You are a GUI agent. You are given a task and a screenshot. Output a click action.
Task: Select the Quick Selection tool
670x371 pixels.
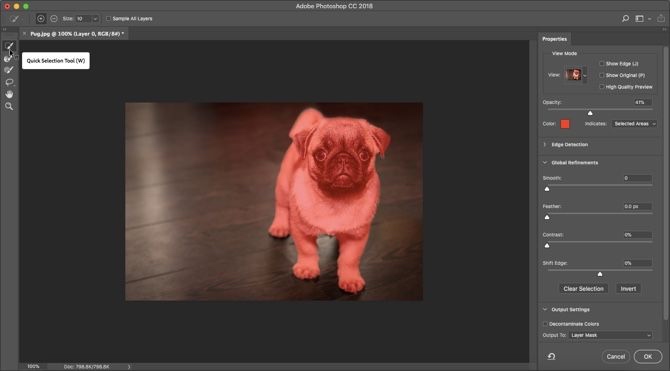pyautogui.click(x=9, y=45)
